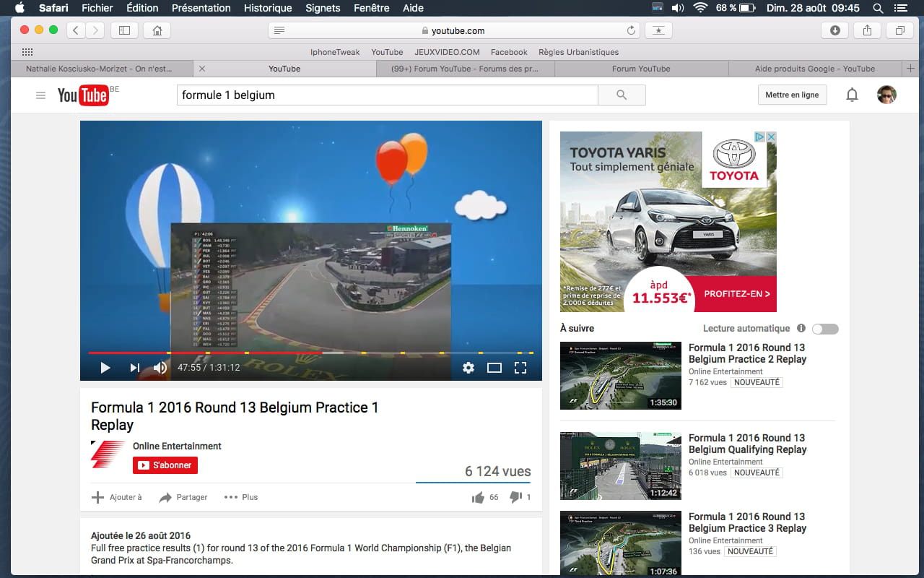Screen dimensions: 924x578
Task: Switch to theater mode
Action: point(494,368)
